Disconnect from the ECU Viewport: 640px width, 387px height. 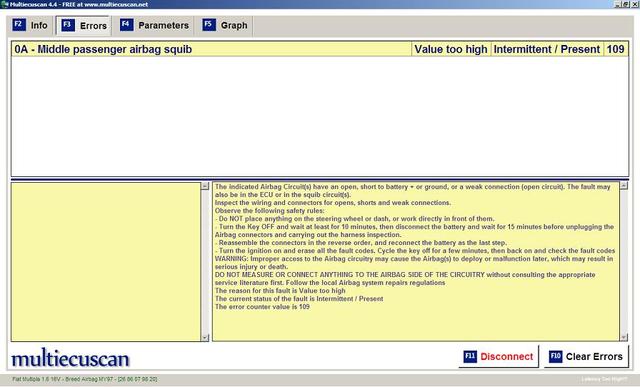click(499, 356)
